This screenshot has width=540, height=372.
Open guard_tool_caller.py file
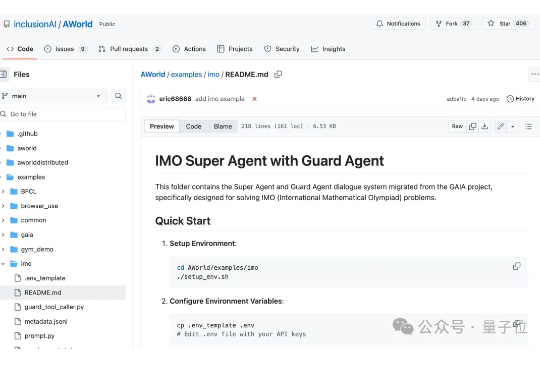(x=54, y=307)
